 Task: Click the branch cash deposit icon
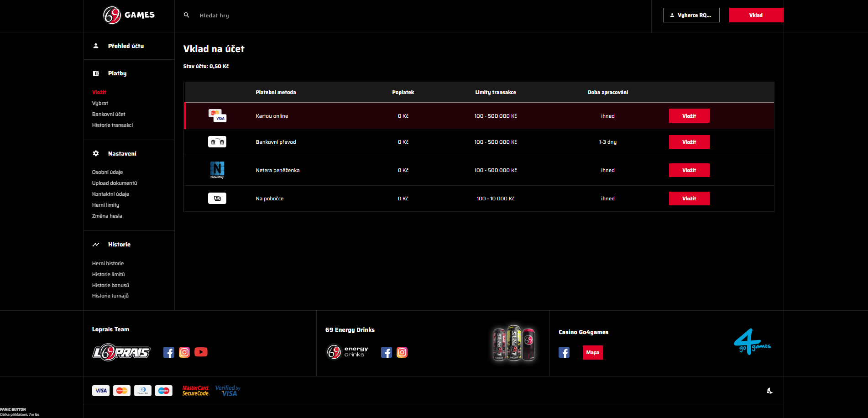tap(217, 198)
